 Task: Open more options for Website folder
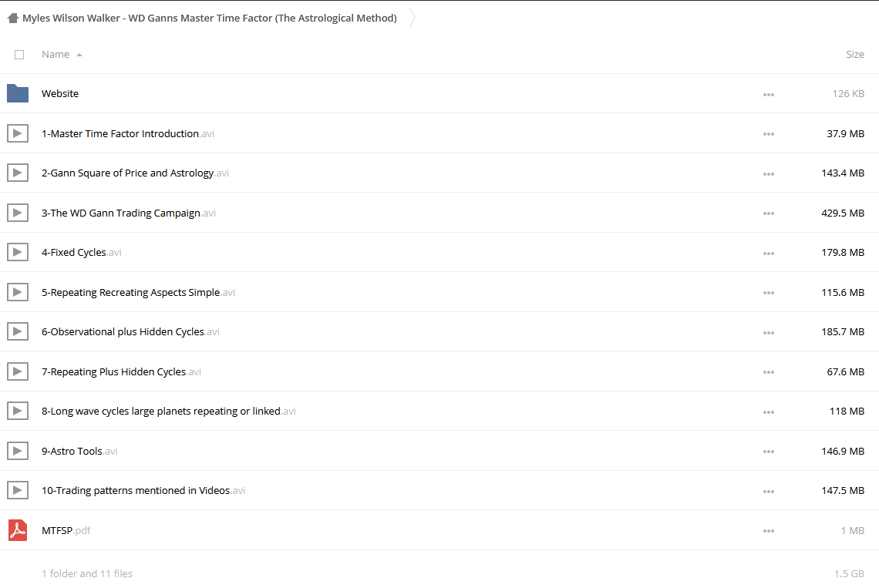pos(769,95)
